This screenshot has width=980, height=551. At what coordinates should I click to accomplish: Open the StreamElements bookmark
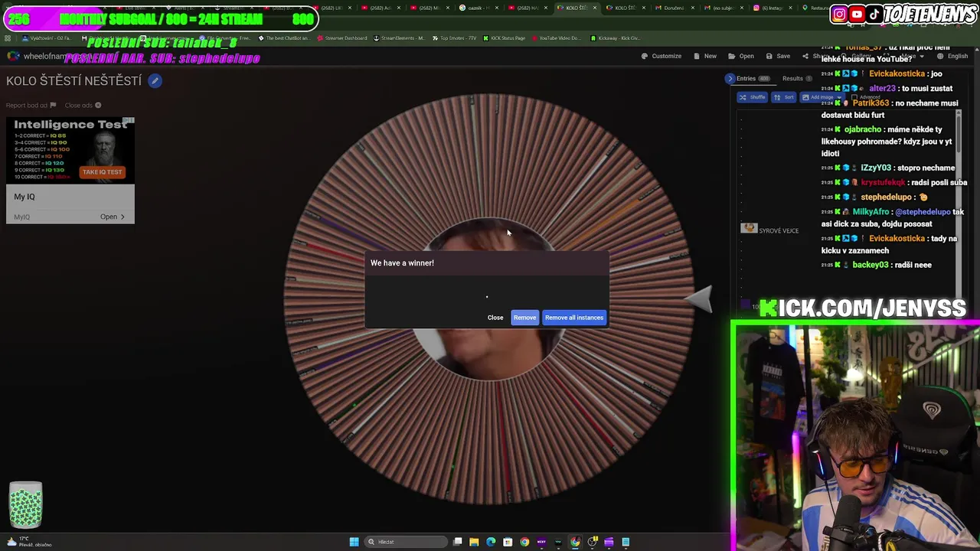click(399, 37)
